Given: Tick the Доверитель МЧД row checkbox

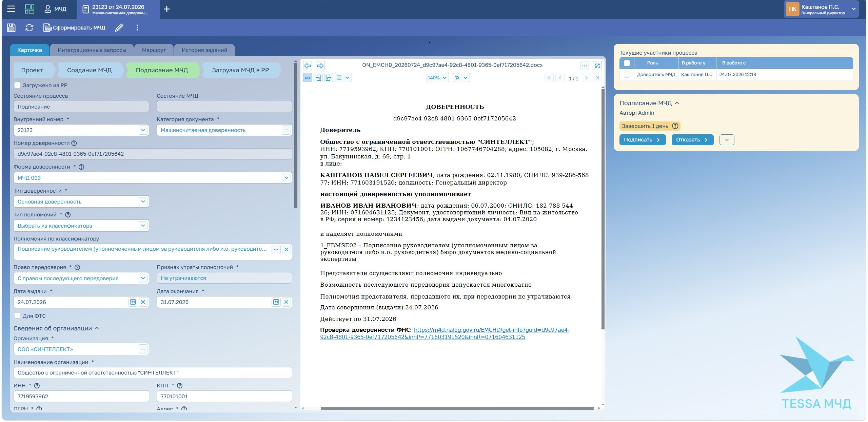Looking at the screenshot, I should coord(627,75).
